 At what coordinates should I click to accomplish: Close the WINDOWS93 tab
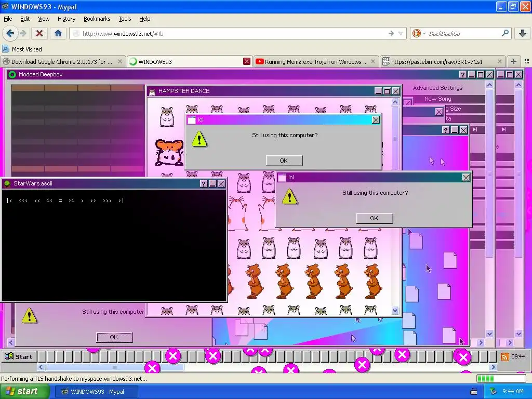pyautogui.click(x=247, y=61)
